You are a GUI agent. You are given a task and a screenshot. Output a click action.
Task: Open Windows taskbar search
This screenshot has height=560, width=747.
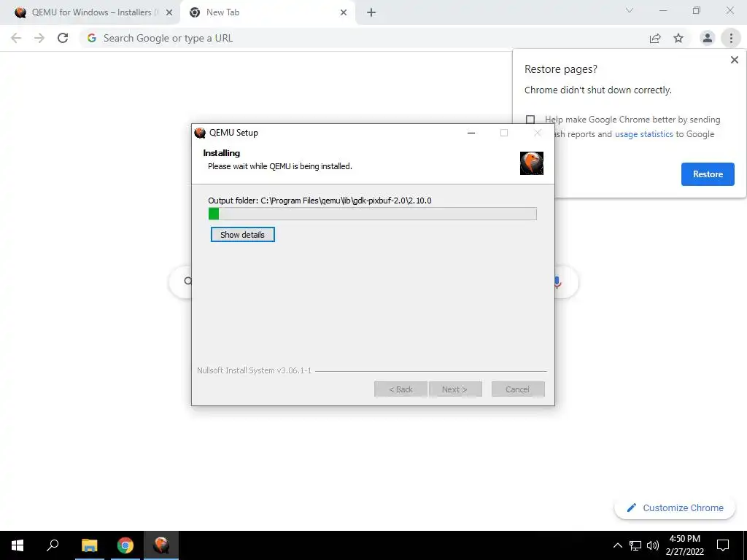pyautogui.click(x=53, y=545)
